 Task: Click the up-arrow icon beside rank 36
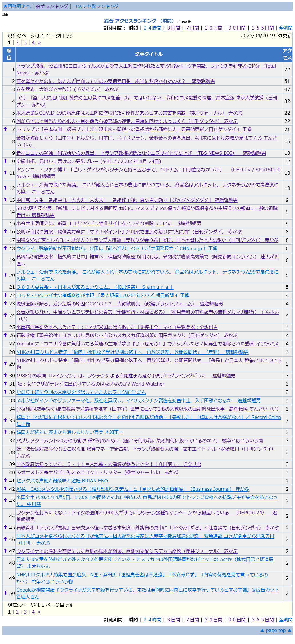pyautogui.click(x=5, y=432)
